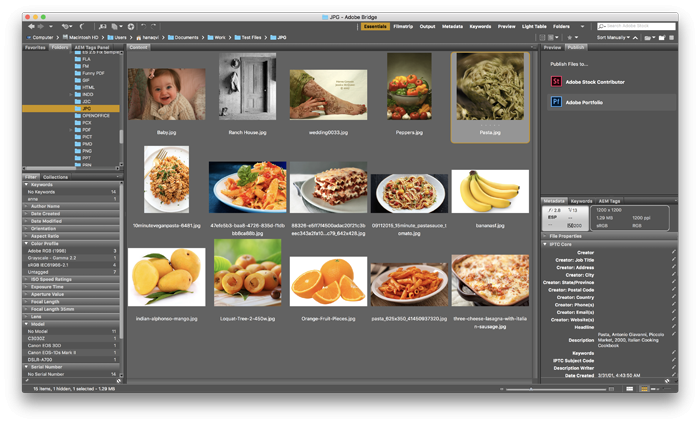The image size is (700, 424).
Task: Expand the Date Created filter section
Action: 26,214
